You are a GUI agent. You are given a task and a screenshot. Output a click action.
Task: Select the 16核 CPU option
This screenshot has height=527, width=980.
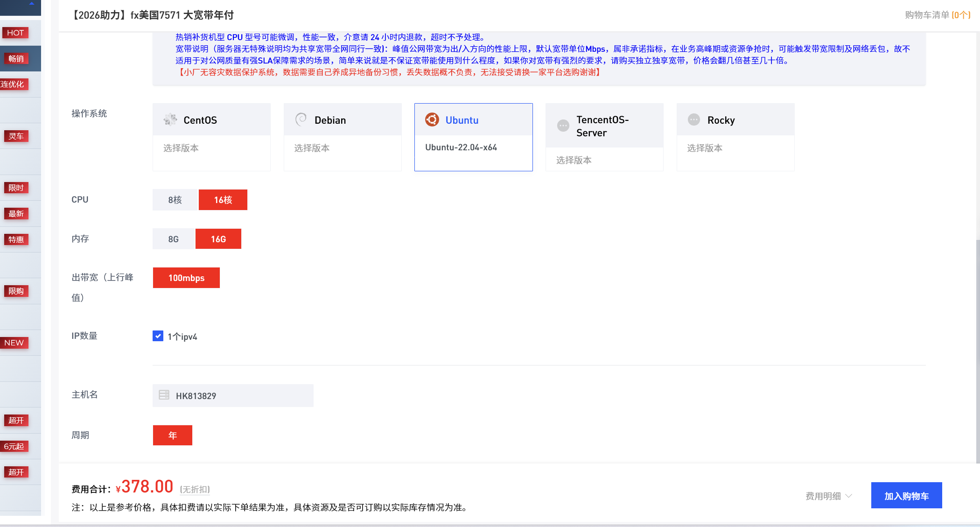[x=223, y=200]
